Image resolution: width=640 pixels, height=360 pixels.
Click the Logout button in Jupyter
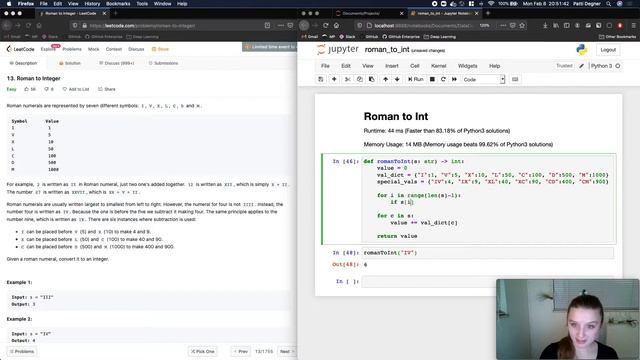[608, 50]
